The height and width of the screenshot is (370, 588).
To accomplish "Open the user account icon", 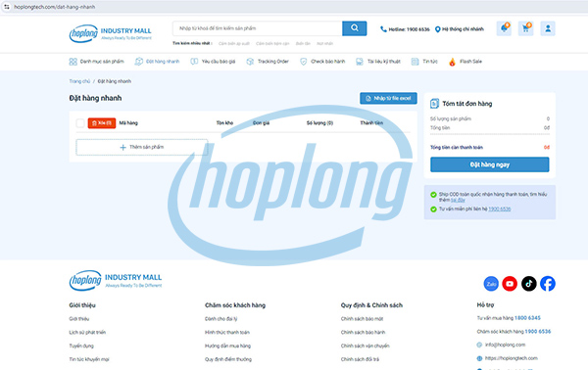I will [548, 28].
